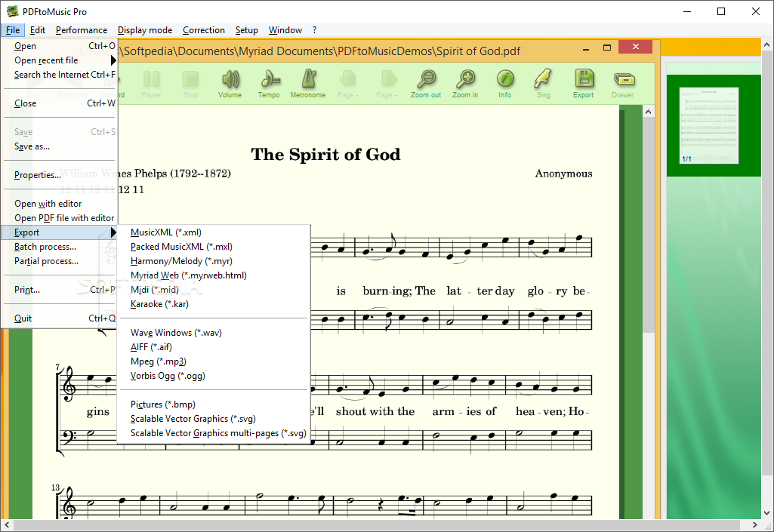The image size is (774, 532).
Task: Open Properties...
Action: coord(59,175)
